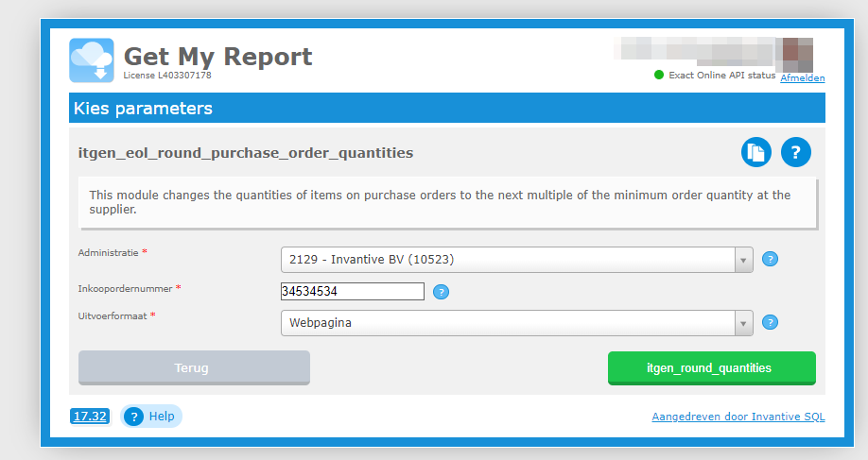Click the Kies parameters heading

click(x=143, y=109)
